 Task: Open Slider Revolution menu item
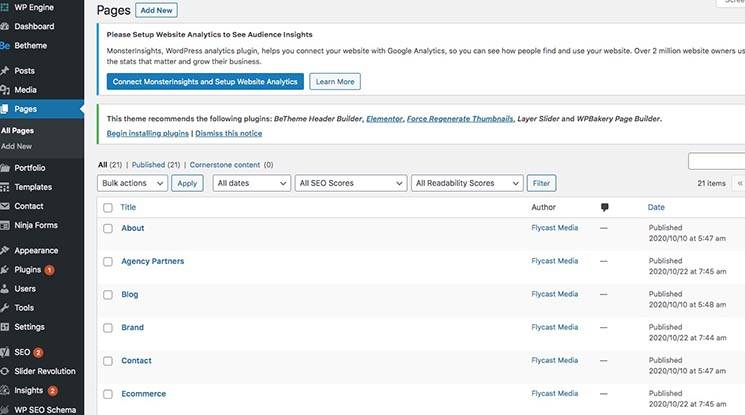pos(45,371)
